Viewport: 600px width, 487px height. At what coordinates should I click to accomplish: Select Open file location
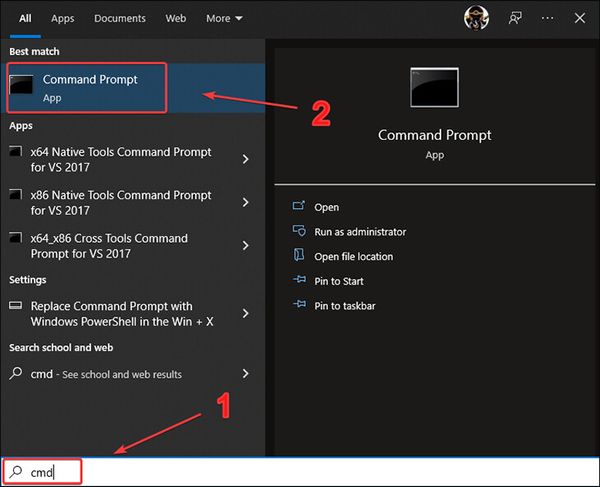(353, 256)
